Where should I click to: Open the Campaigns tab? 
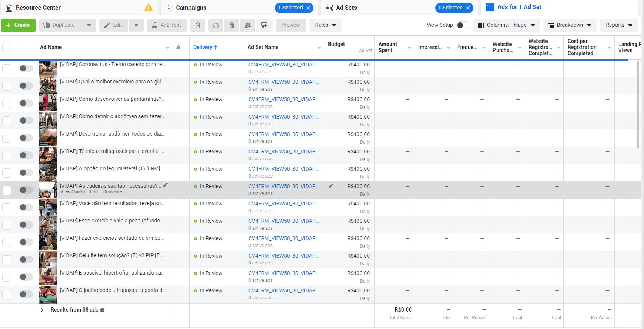191,8
